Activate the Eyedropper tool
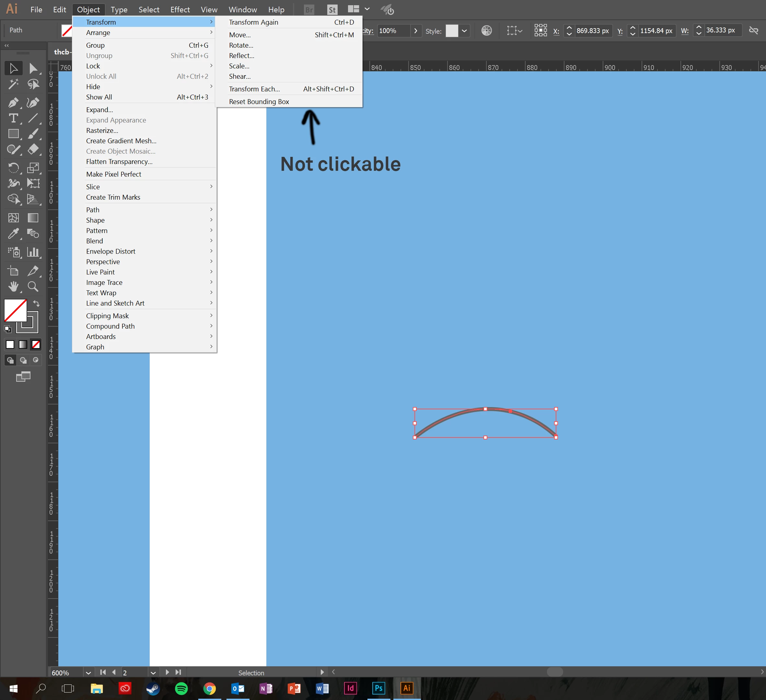 tap(13, 233)
